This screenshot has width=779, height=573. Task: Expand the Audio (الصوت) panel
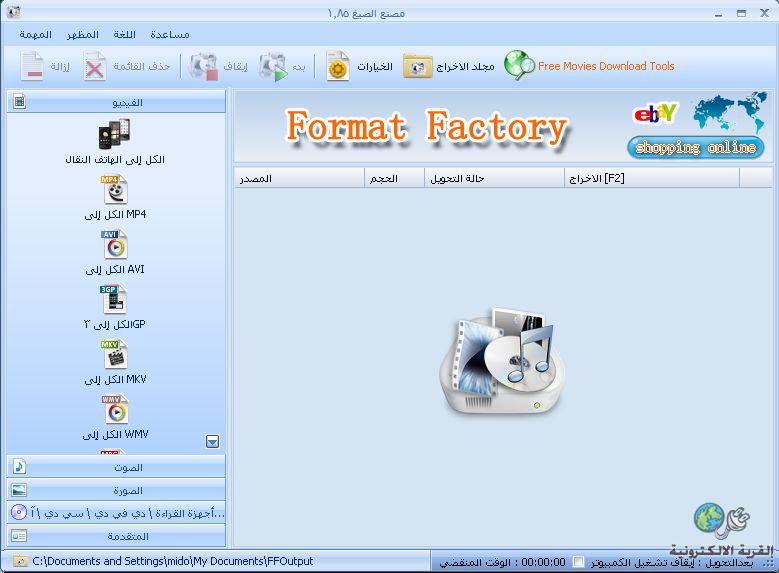pyautogui.click(x=116, y=467)
